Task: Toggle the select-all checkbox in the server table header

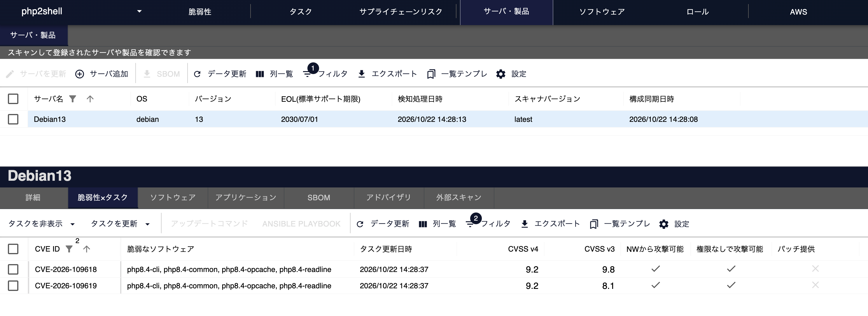Action: (13, 99)
